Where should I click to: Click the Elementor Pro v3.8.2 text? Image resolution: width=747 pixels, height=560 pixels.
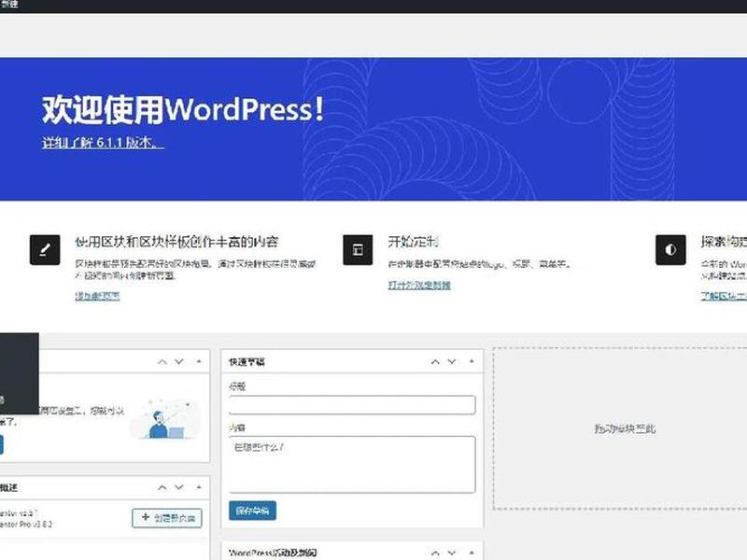click(x=26, y=525)
